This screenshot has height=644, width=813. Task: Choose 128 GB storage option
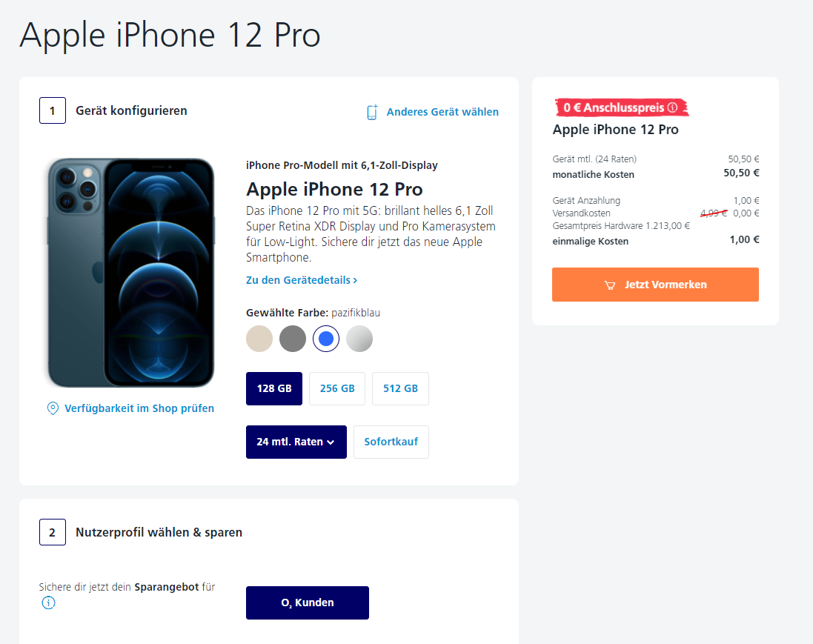[x=274, y=388]
